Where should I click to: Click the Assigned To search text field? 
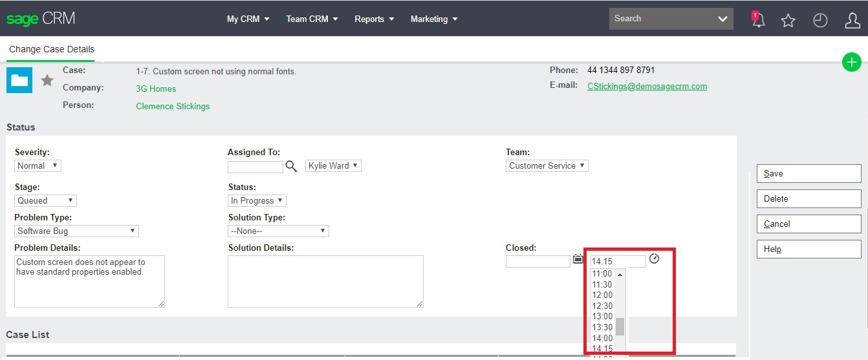point(255,167)
